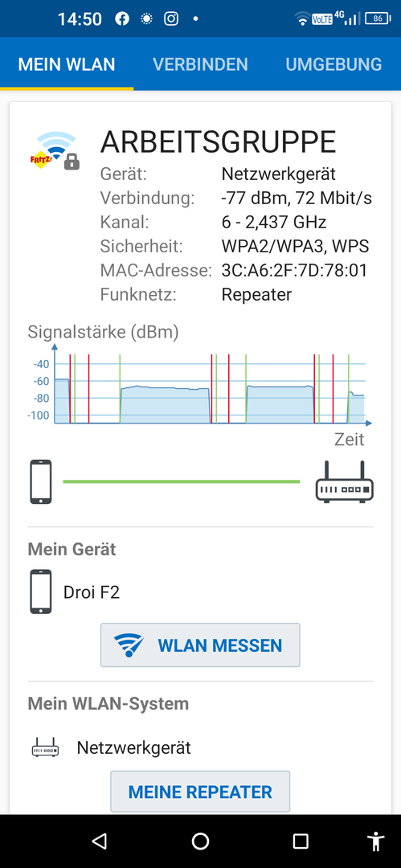401x868 pixels.
Task: Tap the accessibility figure icon
Action: (376, 841)
